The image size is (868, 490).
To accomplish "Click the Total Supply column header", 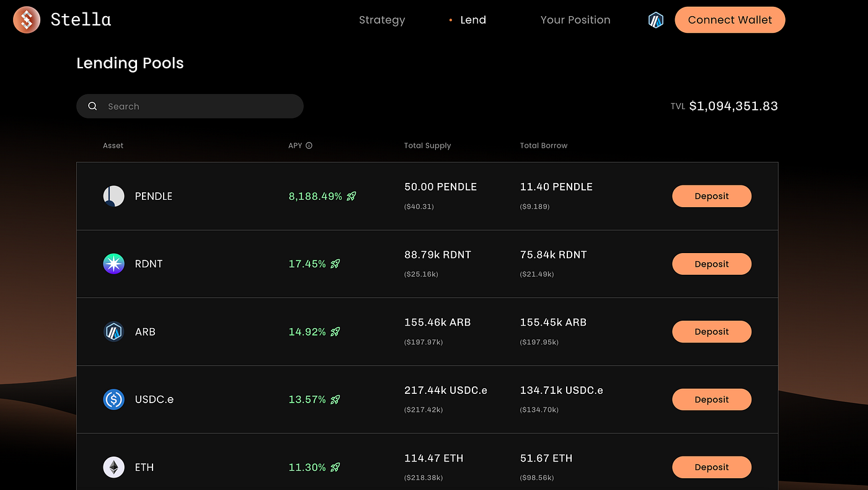I will click(428, 146).
